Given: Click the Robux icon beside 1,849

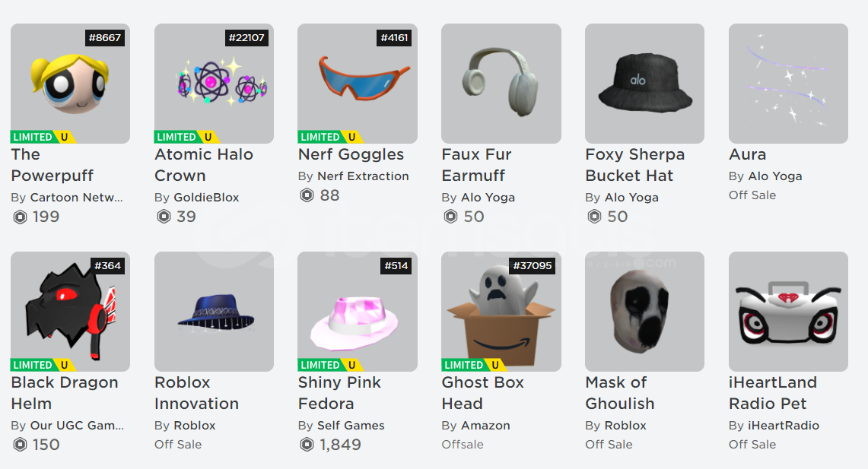Looking at the screenshot, I should pyautogui.click(x=307, y=444).
